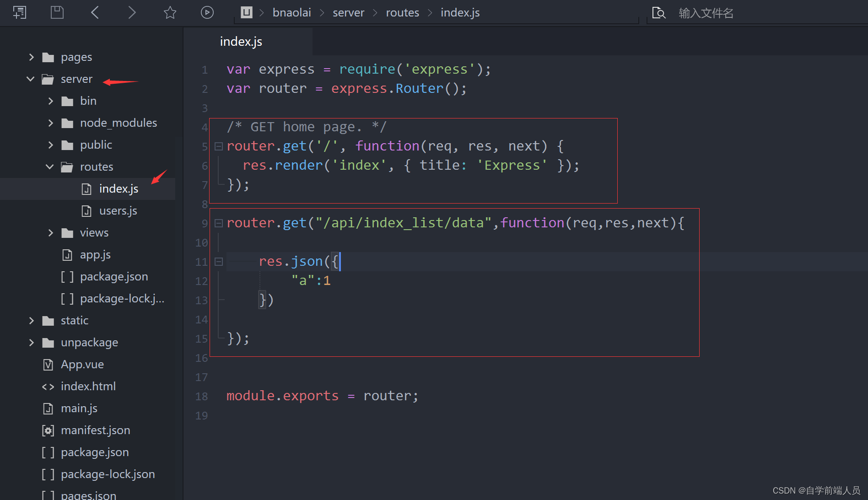
Task: Create a new file
Action: tap(20, 12)
